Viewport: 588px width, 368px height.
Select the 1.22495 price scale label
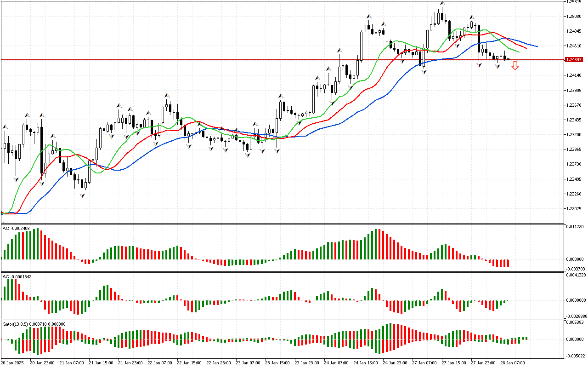click(x=574, y=179)
